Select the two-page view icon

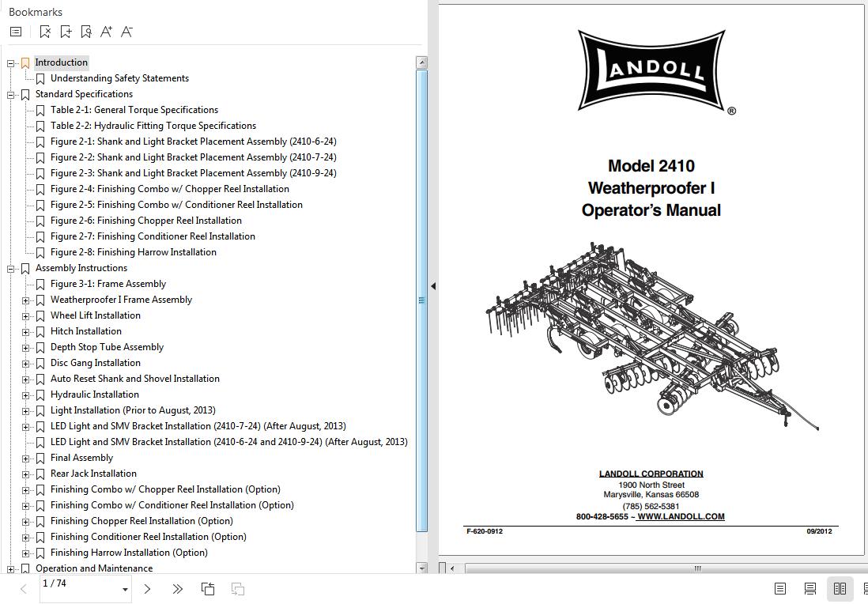[840, 588]
